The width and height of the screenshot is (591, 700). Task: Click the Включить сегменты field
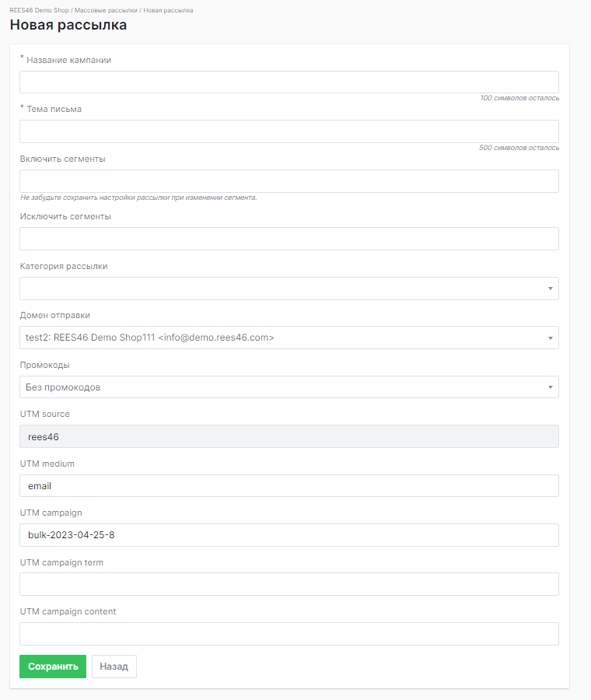(x=289, y=181)
